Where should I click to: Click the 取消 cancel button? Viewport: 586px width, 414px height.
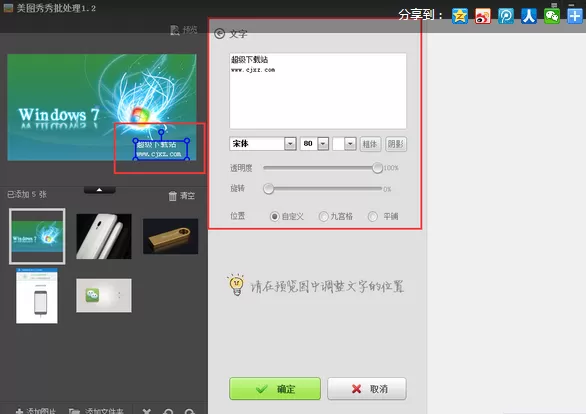point(367,389)
